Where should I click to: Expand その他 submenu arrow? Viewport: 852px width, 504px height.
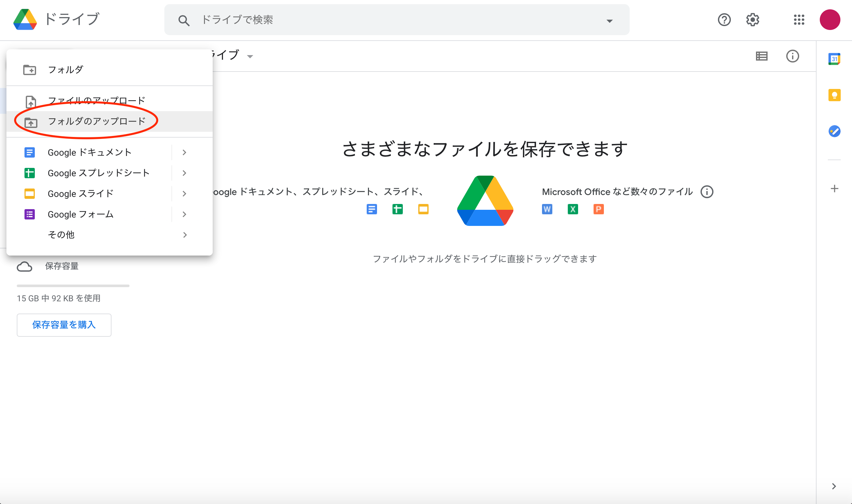coord(185,235)
